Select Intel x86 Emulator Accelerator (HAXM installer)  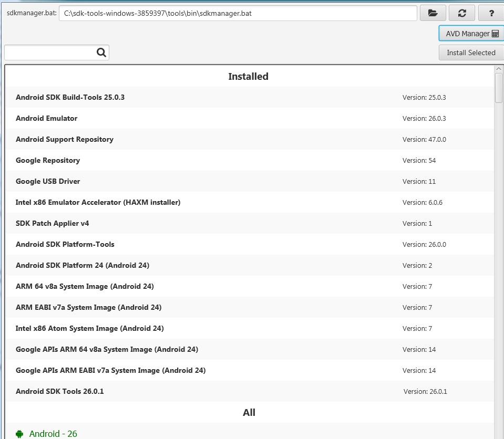pyautogui.click(x=250, y=202)
